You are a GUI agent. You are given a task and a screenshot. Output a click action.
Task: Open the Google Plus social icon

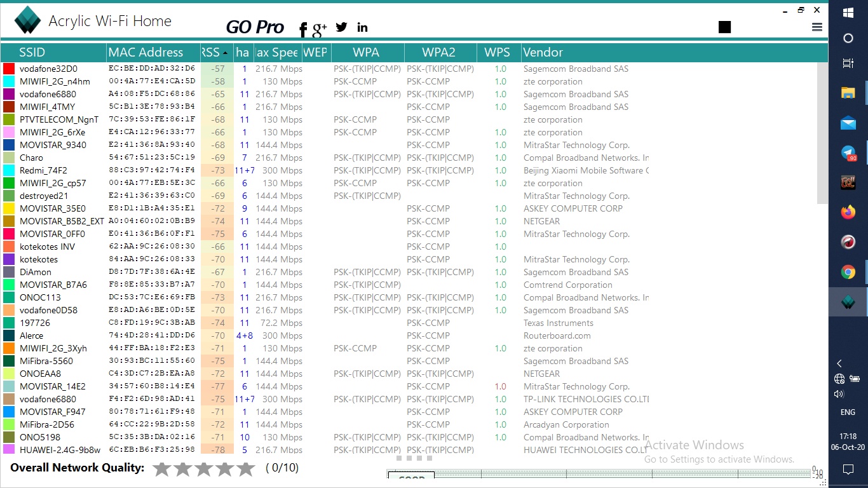click(319, 28)
